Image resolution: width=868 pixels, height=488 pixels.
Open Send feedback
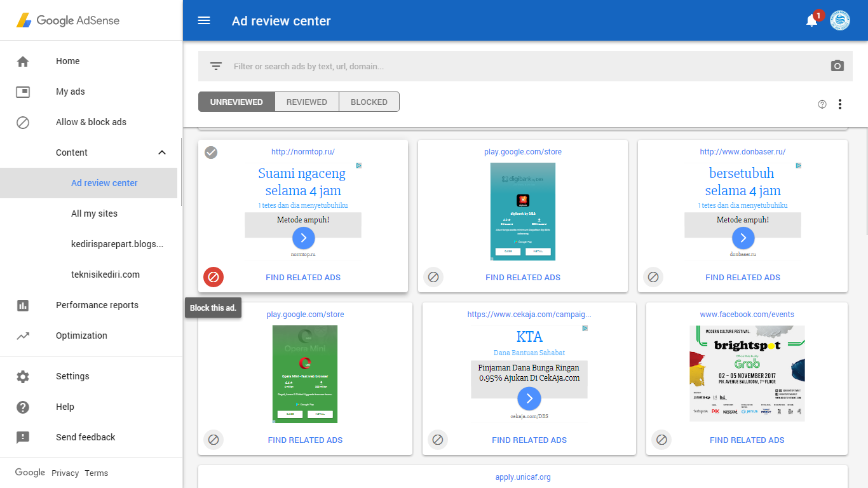[x=86, y=437]
